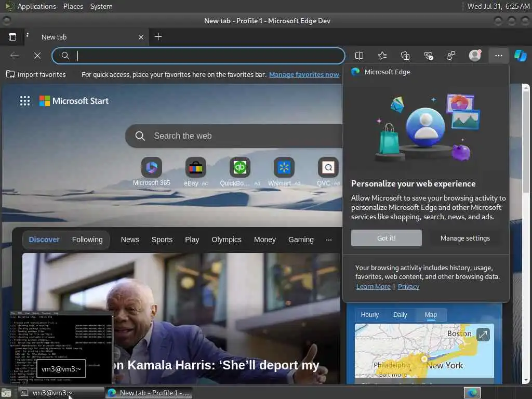Click Import favorites
This screenshot has width=532, height=399.
(x=36, y=74)
